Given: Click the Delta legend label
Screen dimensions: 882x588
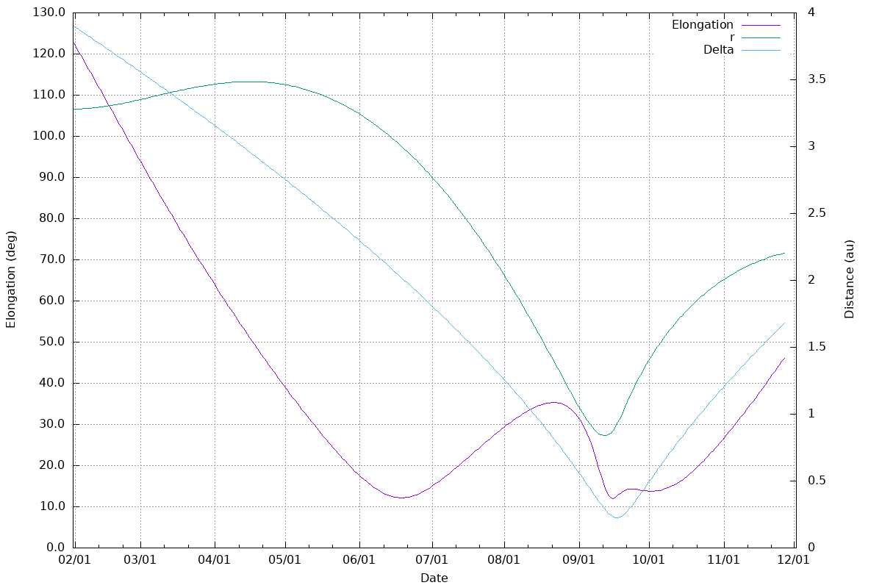Looking at the screenshot, I should (x=718, y=50).
